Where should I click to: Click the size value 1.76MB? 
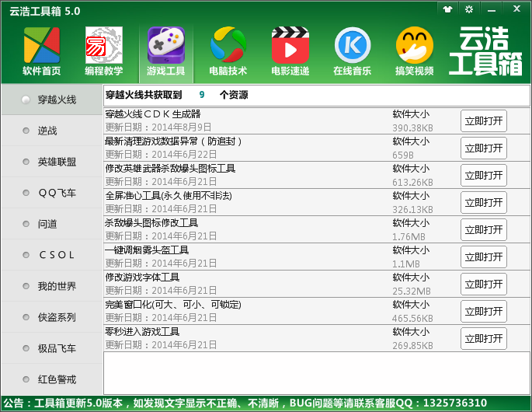coord(409,237)
